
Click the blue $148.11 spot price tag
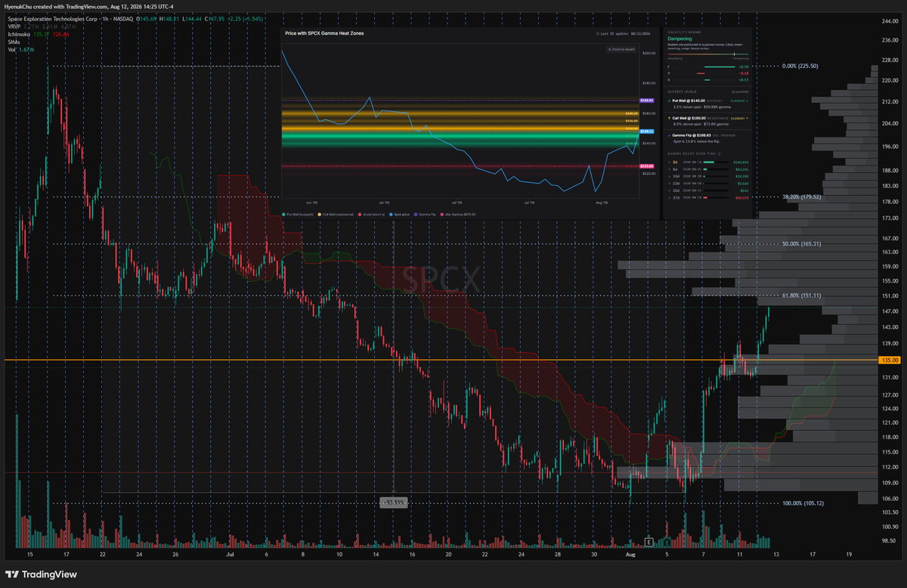coord(646,132)
